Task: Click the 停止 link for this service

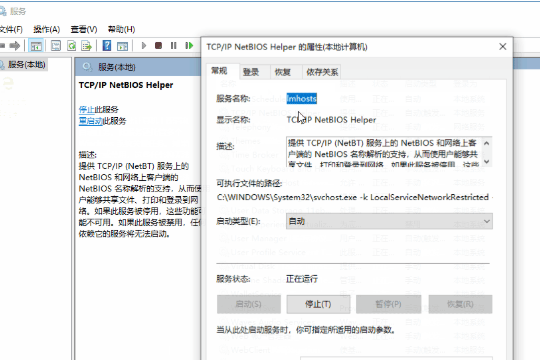Action: 86,110
